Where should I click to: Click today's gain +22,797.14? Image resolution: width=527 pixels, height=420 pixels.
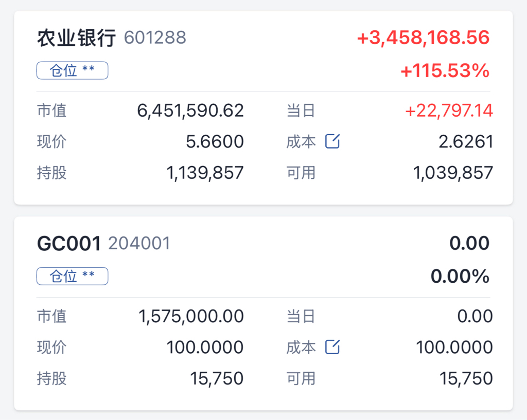(449, 111)
